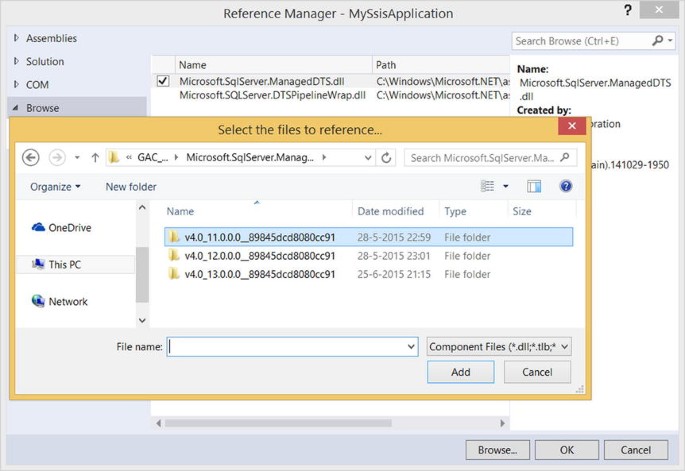Click Microsoft.SqlServer.Manag... breadcrumb segment

click(x=250, y=157)
